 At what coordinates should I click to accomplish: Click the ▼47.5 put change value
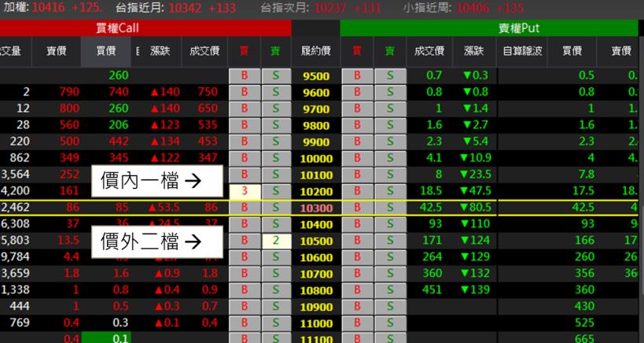click(475, 191)
